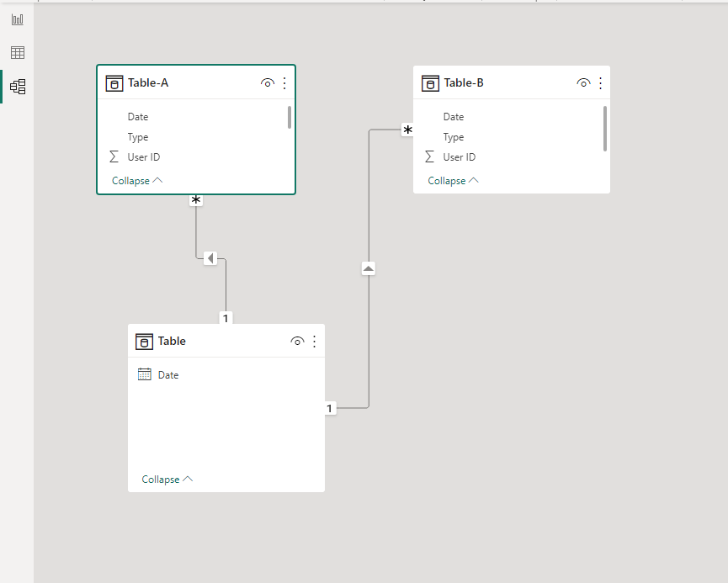Collapse the Table card
728x583 pixels.
(167, 479)
